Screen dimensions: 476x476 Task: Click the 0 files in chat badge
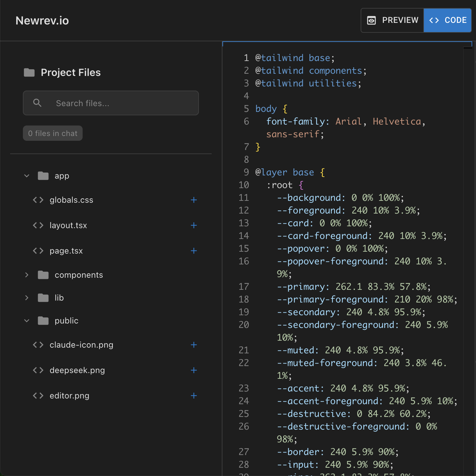point(53,133)
